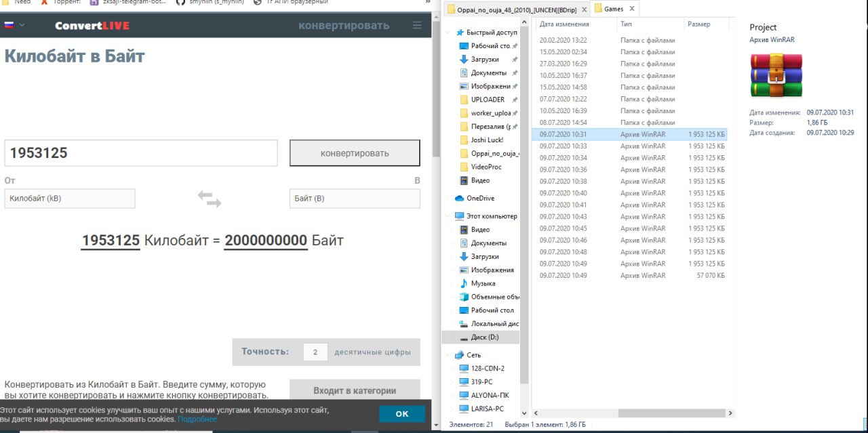The image size is (868, 433).
Task: Click the precision field showing 2
Action: 315,352
